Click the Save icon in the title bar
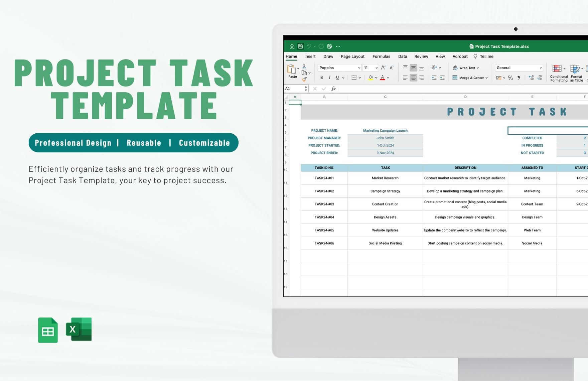The width and height of the screenshot is (588, 381). (300, 46)
